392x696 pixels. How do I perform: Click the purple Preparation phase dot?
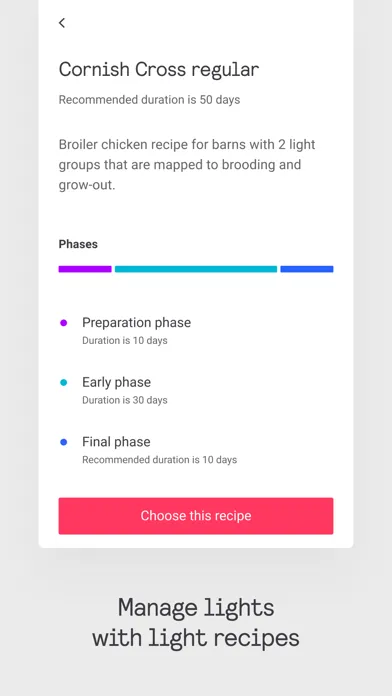pos(63,323)
